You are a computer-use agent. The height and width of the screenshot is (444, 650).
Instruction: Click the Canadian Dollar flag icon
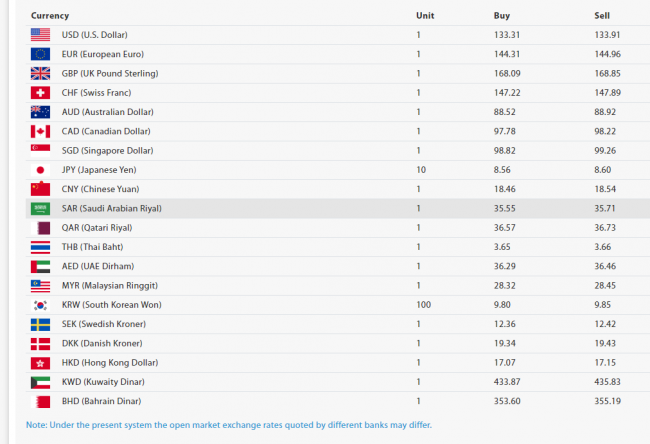[x=40, y=131]
